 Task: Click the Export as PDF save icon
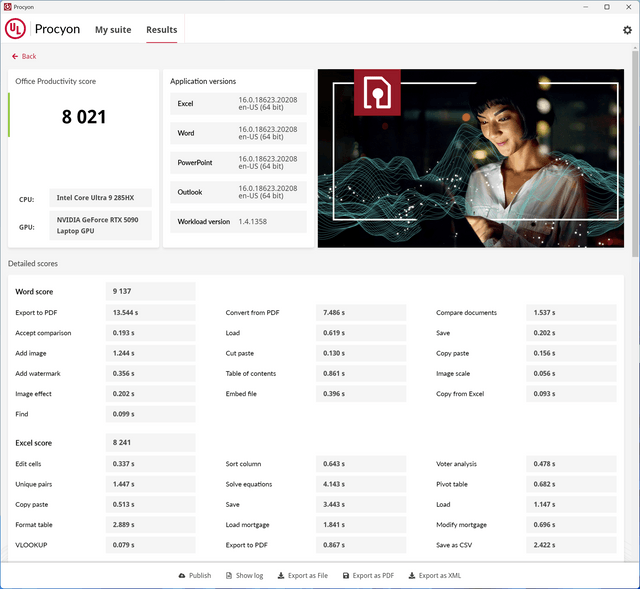tap(346, 576)
